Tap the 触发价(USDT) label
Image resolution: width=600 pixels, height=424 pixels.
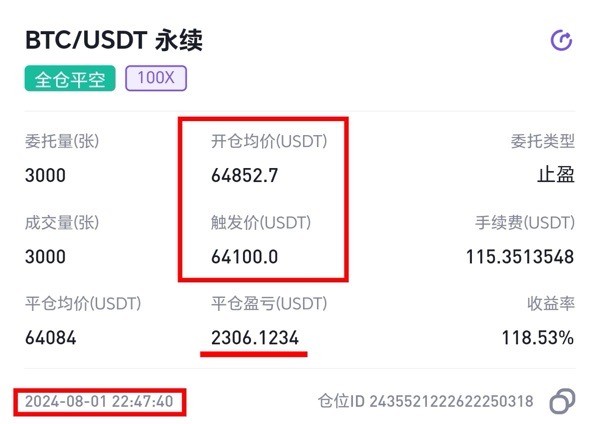(x=261, y=223)
